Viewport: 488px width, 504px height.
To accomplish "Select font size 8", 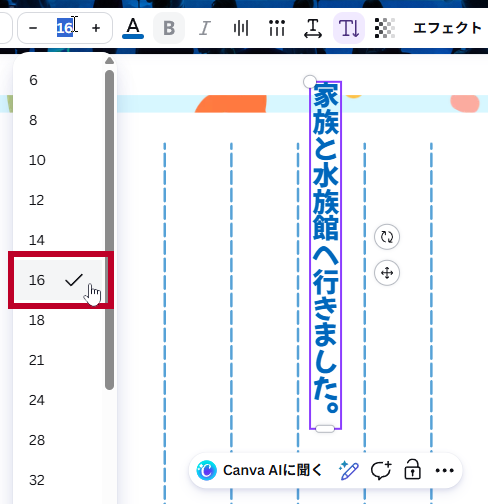I will [x=59, y=120].
